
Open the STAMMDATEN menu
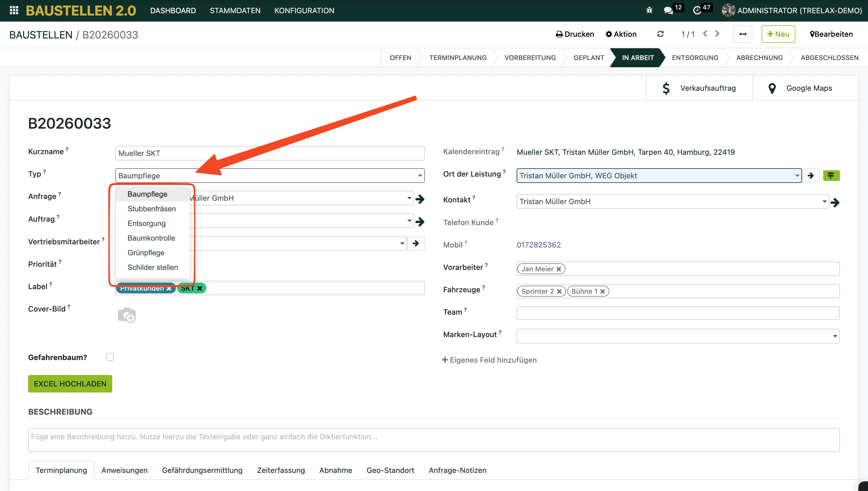click(x=235, y=10)
